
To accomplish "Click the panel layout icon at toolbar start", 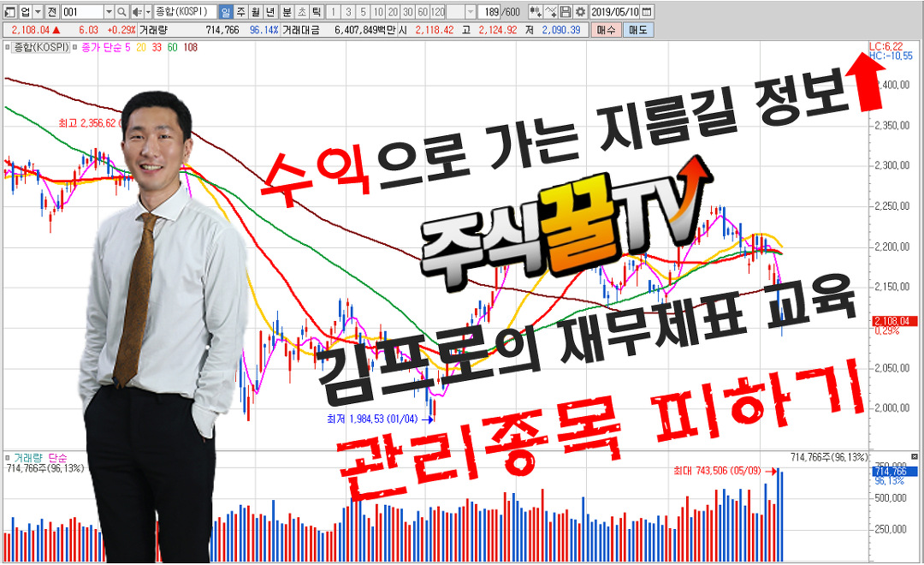I will [10, 12].
